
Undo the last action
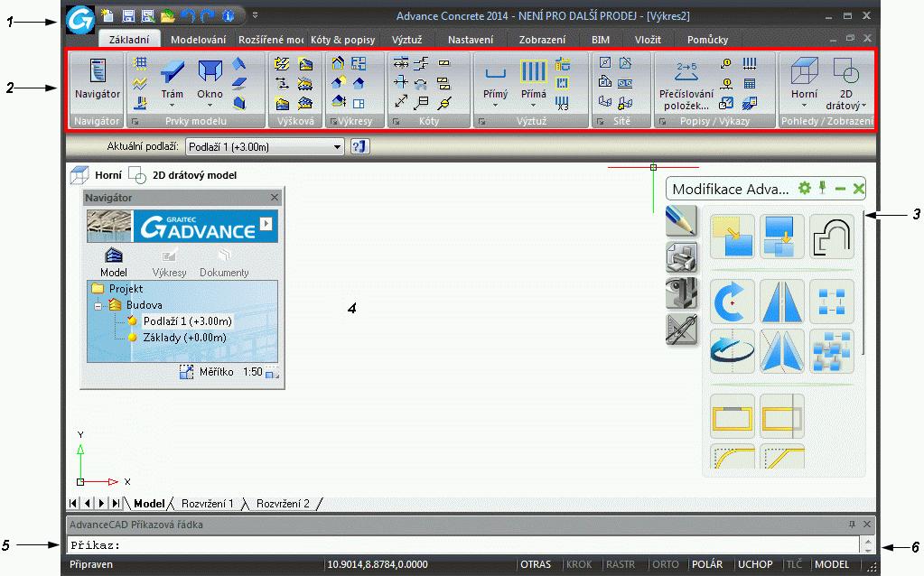click(188, 15)
